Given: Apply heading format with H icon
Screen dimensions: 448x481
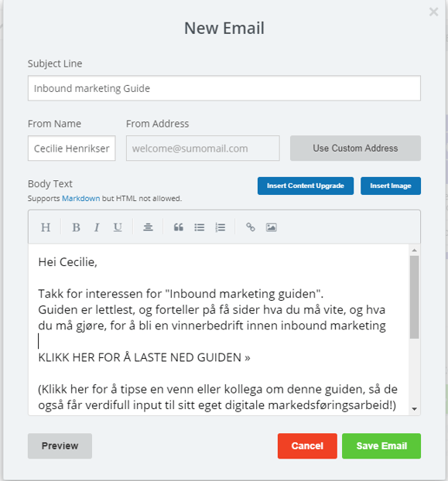Looking at the screenshot, I should click(x=46, y=227).
